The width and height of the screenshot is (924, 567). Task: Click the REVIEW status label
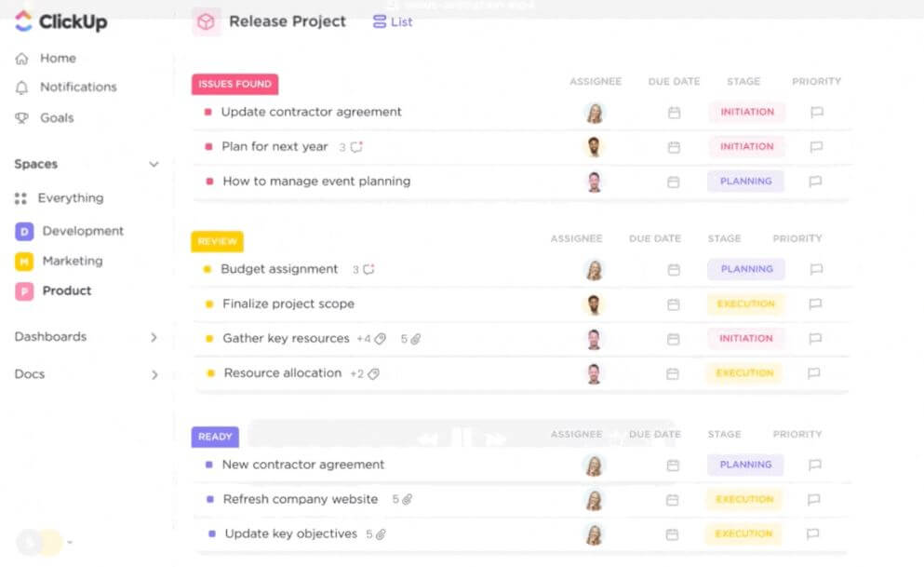217,241
